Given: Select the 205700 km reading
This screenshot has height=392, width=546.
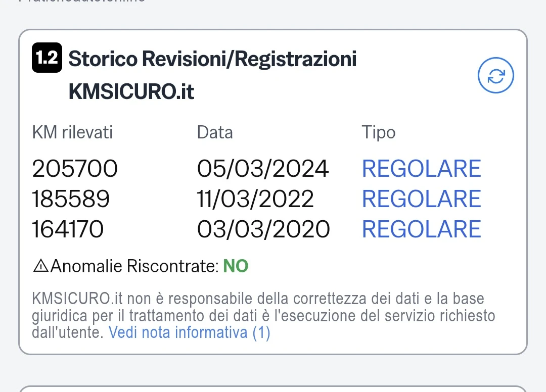Looking at the screenshot, I should 75,169.
